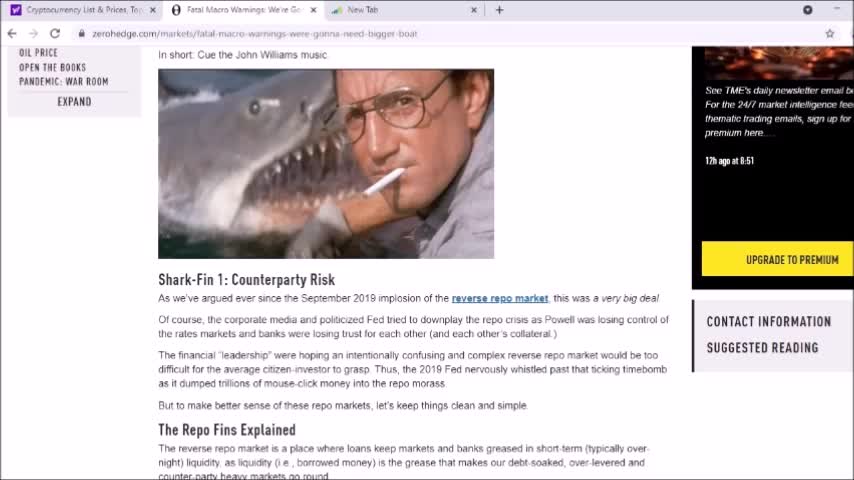Bookmark this page with the star icon

tap(829, 34)
